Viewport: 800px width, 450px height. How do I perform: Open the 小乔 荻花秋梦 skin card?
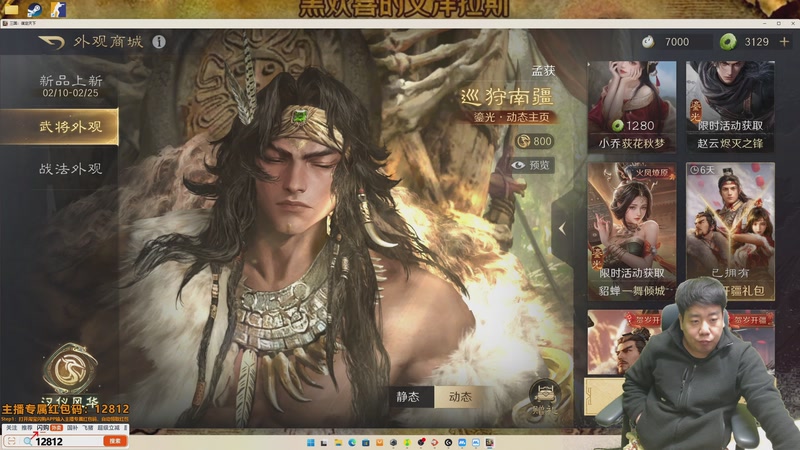click(632, 106)
